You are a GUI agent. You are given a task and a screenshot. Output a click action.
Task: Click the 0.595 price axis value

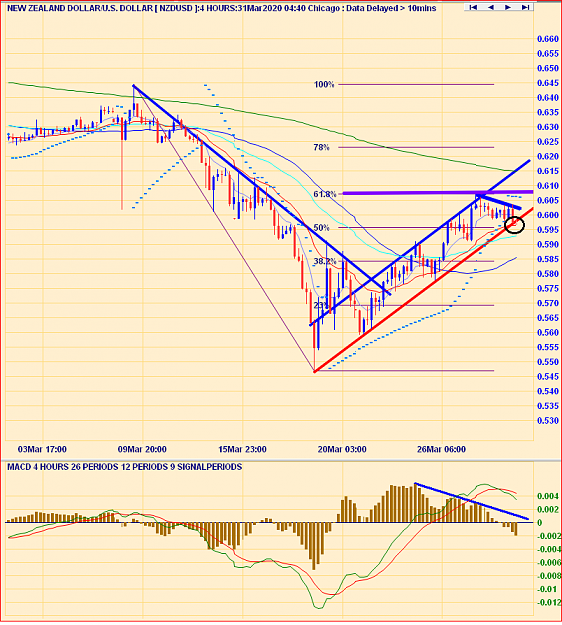[548, 230]
